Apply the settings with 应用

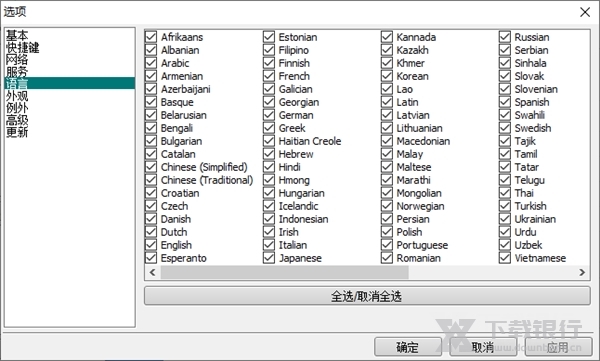558,347
